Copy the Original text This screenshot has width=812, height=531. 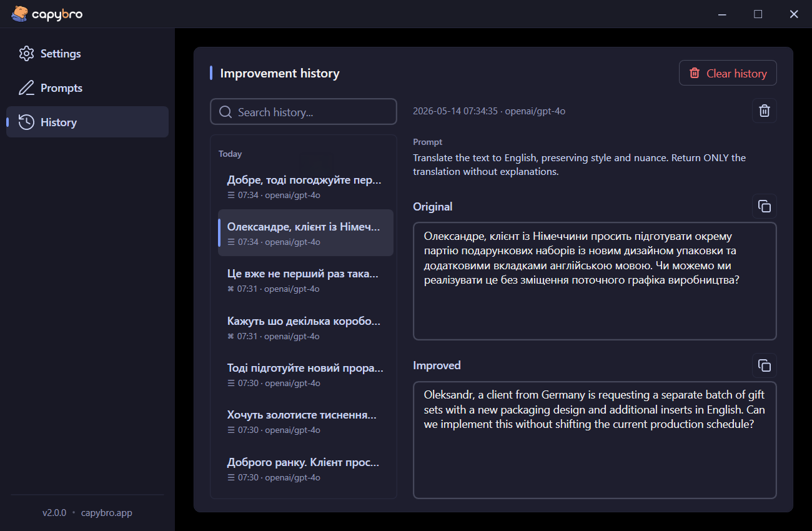(x=764, y=206)
